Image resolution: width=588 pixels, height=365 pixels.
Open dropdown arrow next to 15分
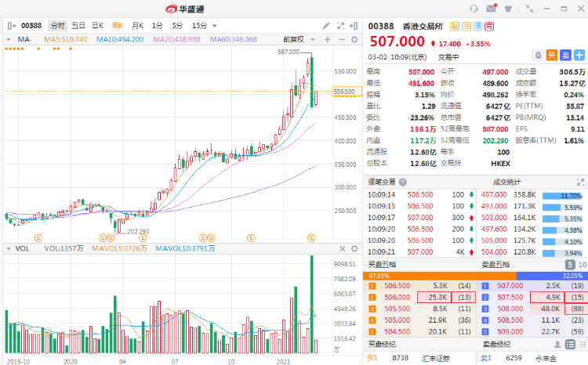(215, 26)
